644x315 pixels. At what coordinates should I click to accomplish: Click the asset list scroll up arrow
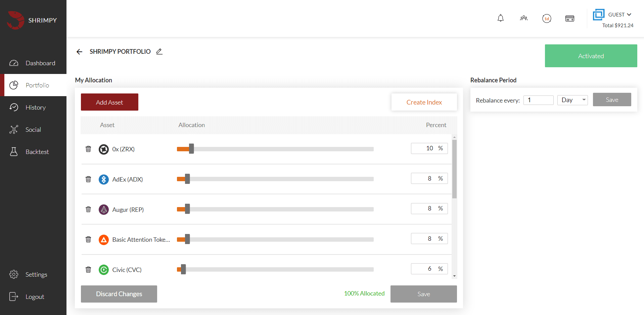point(454,137)
